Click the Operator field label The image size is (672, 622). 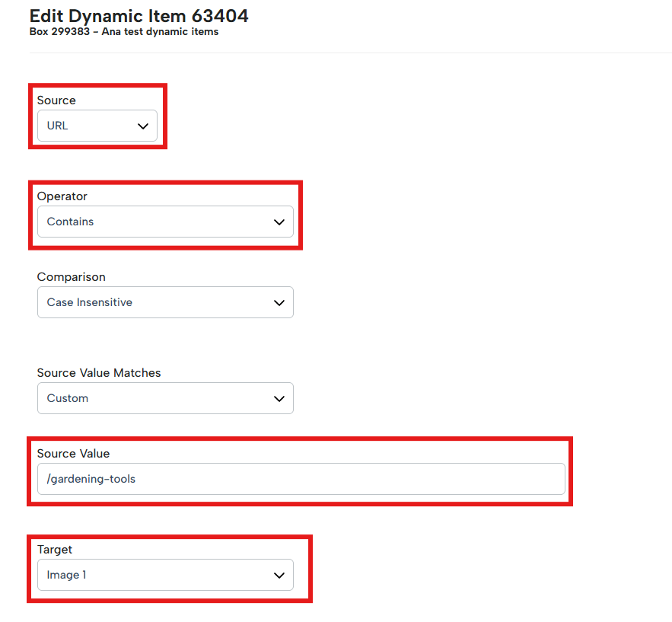pos(62,196)
